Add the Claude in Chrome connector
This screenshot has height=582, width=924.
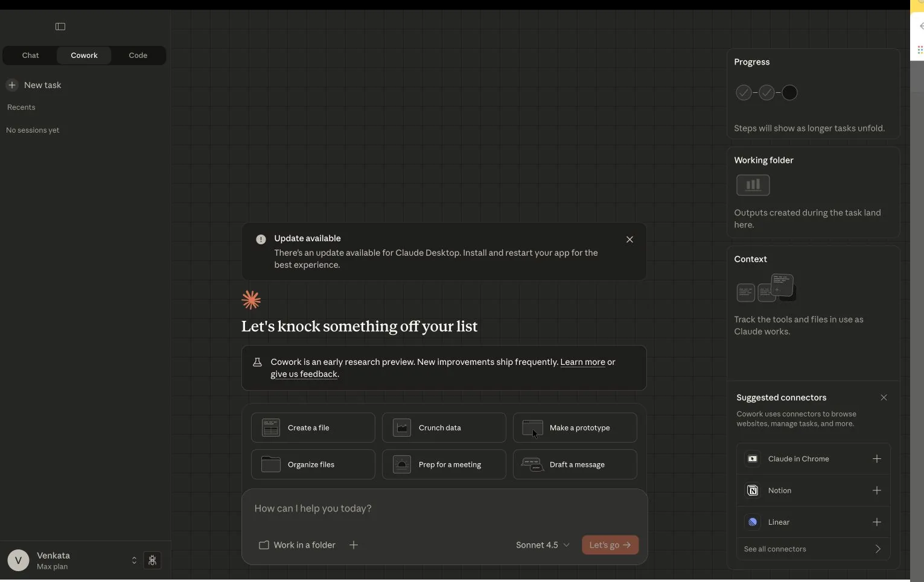(877, 459)
